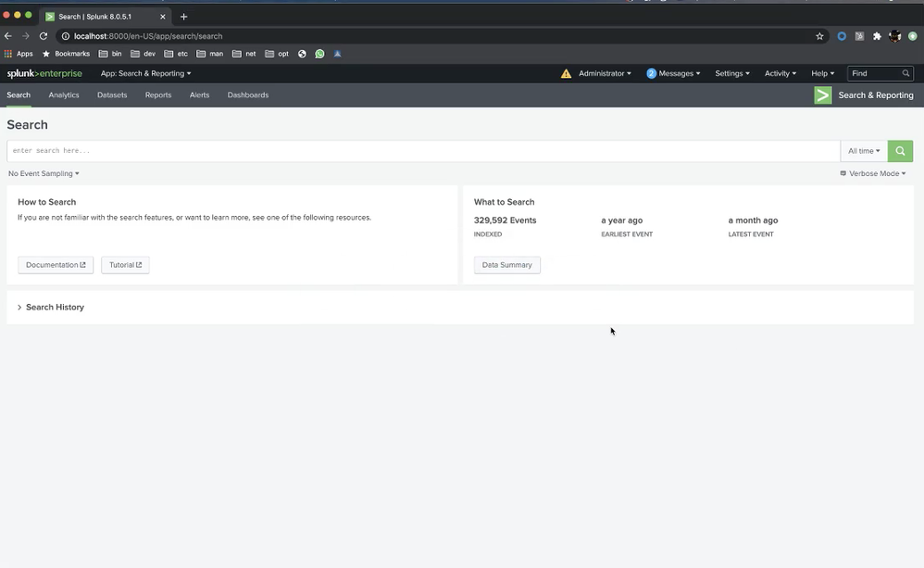Switch to the Dashboards tab

(248, 95)
